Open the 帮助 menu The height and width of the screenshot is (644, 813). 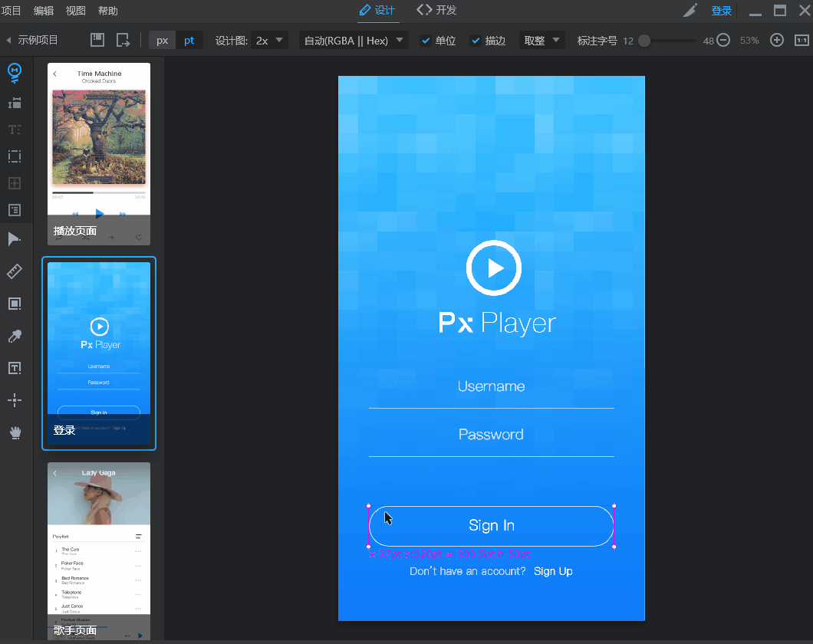point(108,11)
